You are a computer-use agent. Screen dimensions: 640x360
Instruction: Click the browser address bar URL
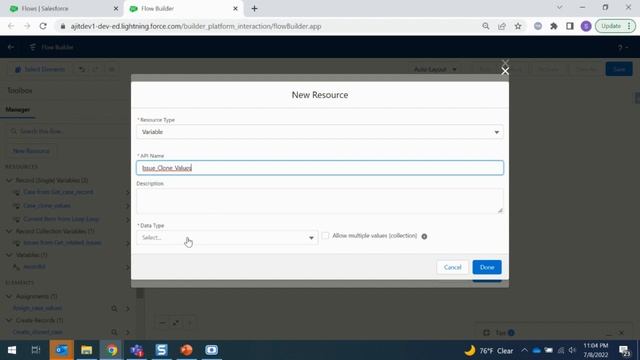click(x=196, y=26)
